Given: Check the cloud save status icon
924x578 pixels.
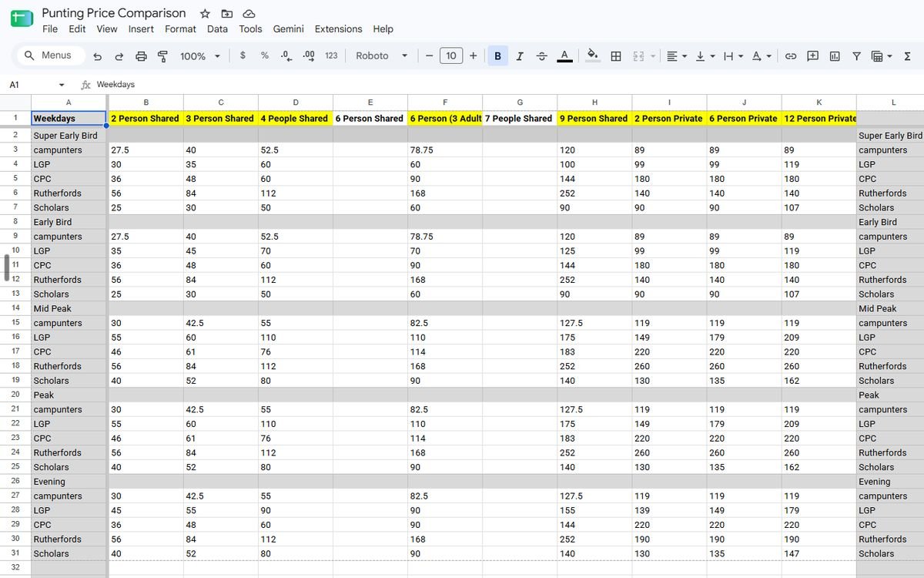Looking at the screenshot, I should coord(249,14).
